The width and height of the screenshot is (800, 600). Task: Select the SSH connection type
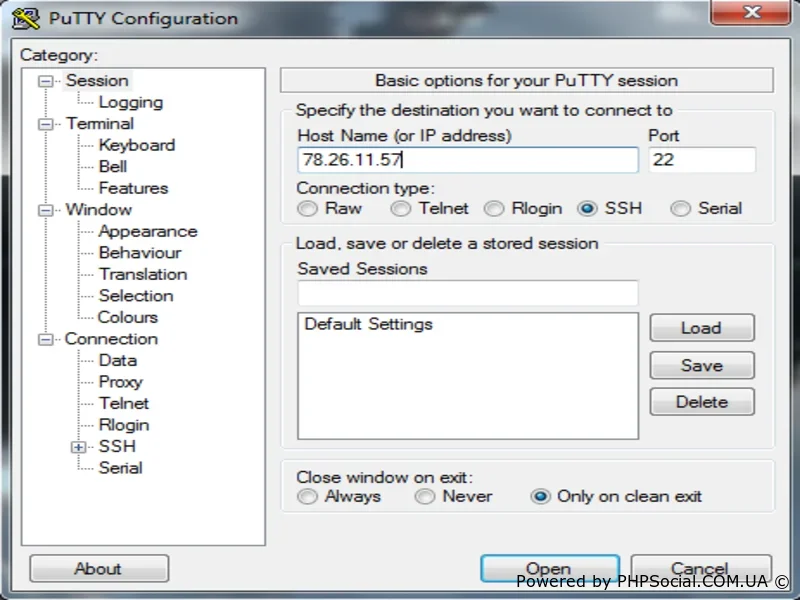(588, 209)
